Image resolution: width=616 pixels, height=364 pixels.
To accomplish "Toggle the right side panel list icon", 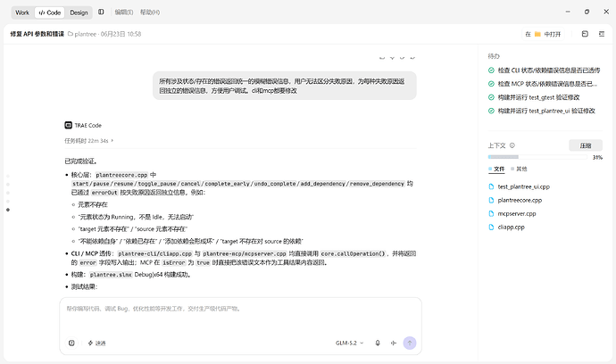I will coord(602,34).
